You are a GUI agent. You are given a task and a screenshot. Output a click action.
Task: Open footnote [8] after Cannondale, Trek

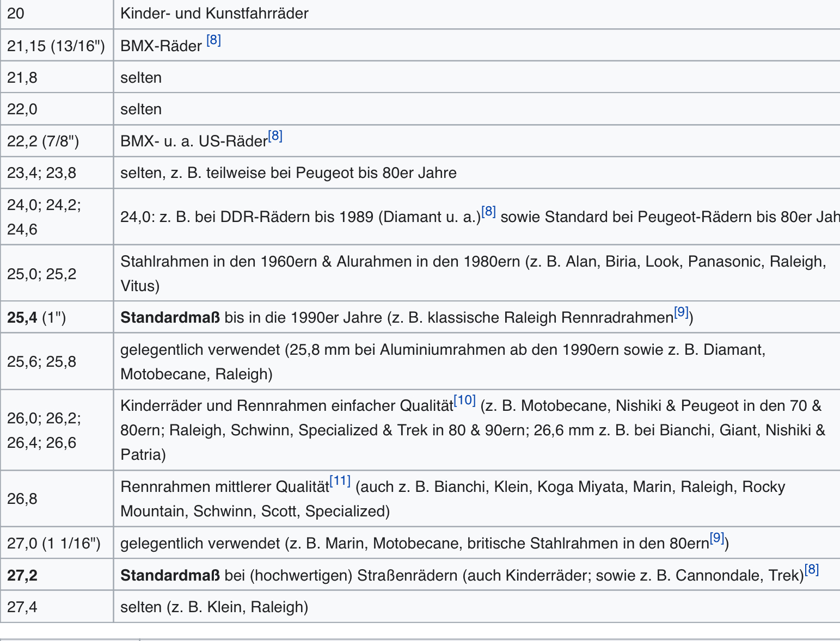pyautogui.click(x=812, y=570)
